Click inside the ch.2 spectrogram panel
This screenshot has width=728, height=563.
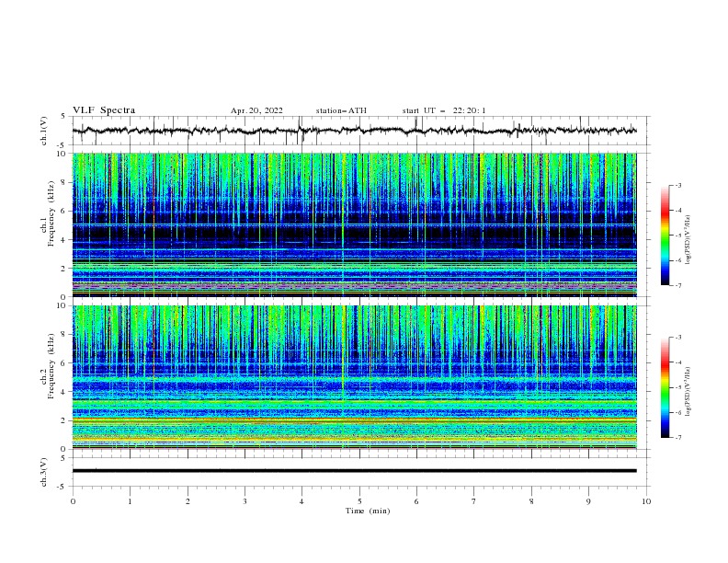(x=354, y=377)
